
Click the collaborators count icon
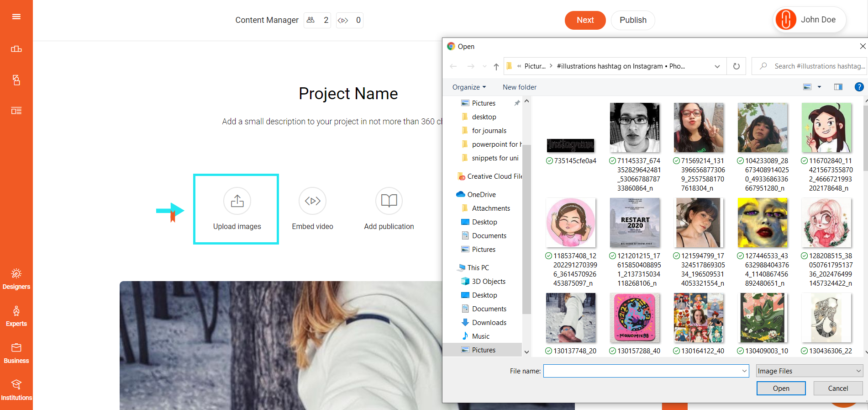pyautogui.click(x=310, y=20)
